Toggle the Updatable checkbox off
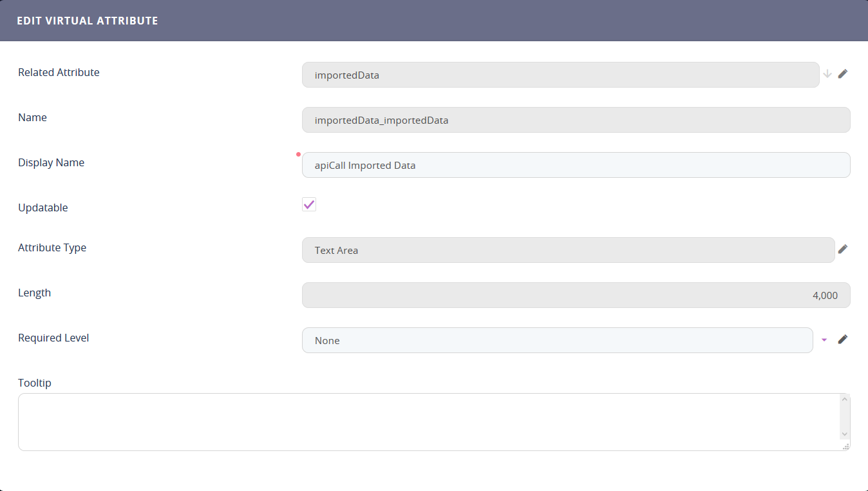The height and width of the screenshot is (491, 868). [308, 204]
